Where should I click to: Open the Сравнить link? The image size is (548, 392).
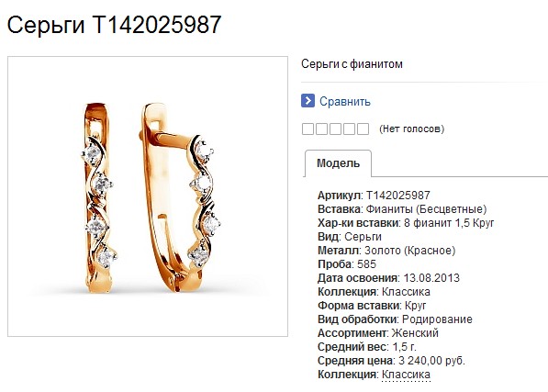click(x=345, y=101)
